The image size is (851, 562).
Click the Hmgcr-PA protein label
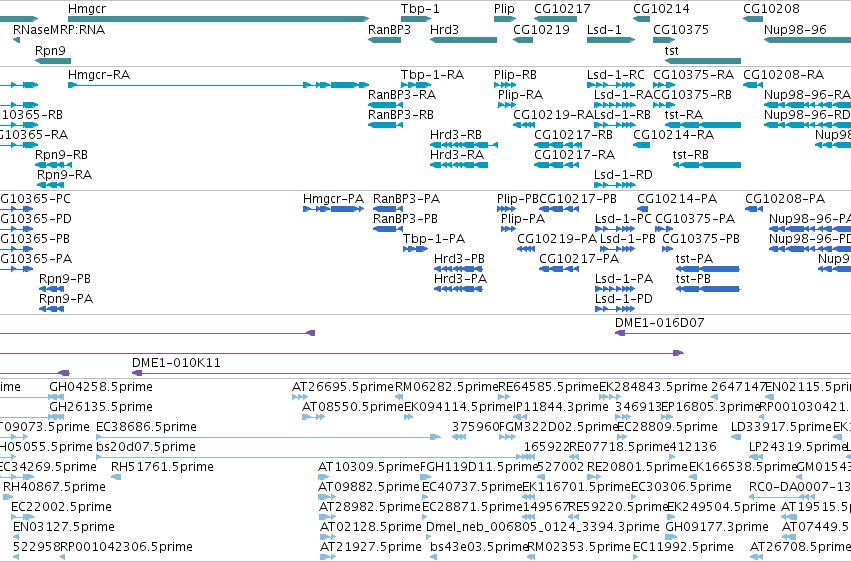[333, 199]
